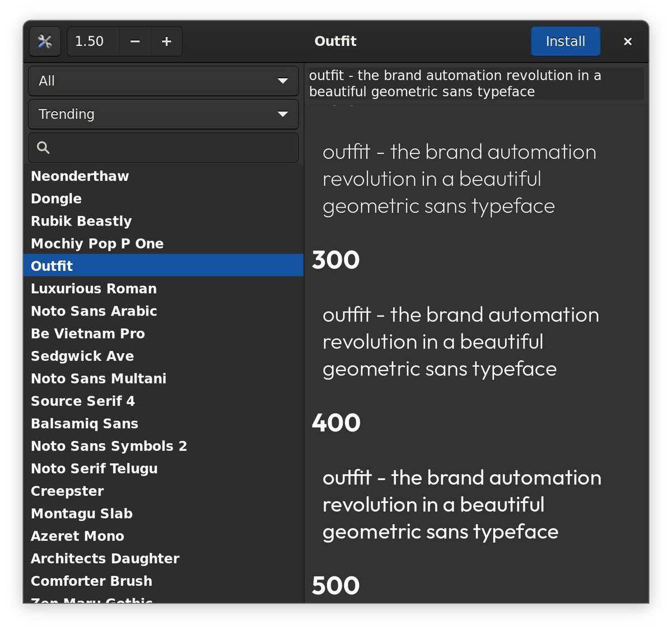The image size is (672, 629).
Task: Select Luxurious Roman font
Action: coord(164,289)
